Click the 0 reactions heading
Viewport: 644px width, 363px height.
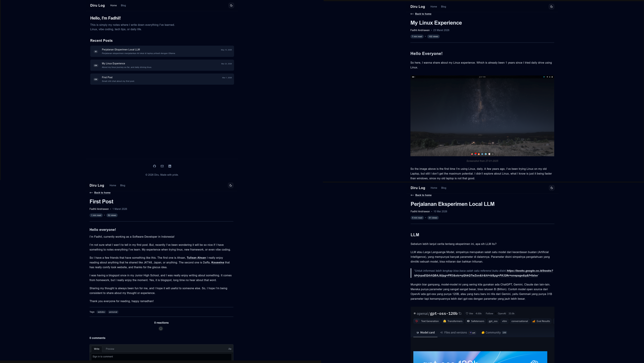tap(161, 323)
